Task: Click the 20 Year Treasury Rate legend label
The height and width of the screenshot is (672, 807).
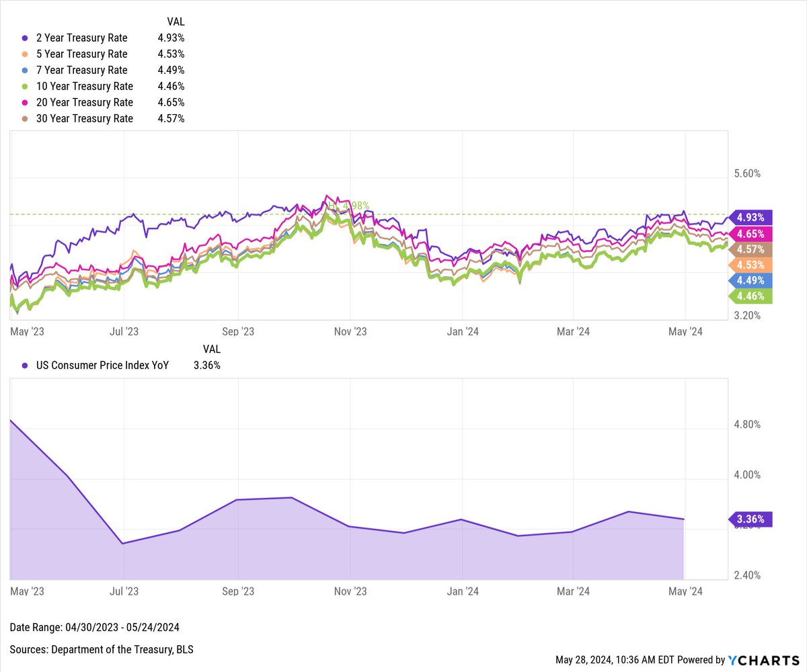Action: (85, 102)
